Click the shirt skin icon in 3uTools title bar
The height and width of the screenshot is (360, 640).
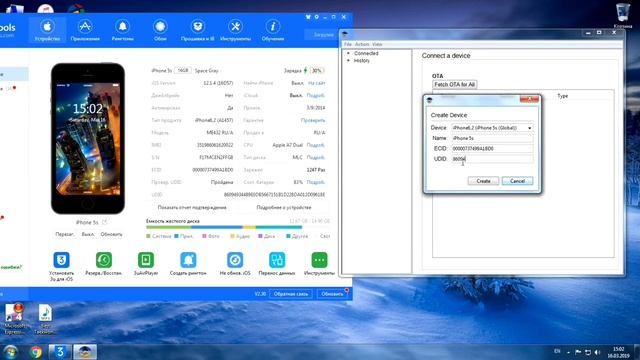(308, 17)
